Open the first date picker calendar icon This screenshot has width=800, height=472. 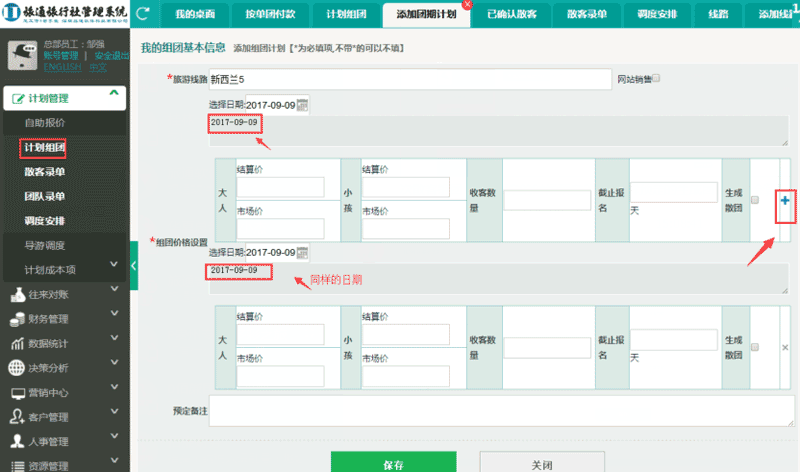pos(303,105)
